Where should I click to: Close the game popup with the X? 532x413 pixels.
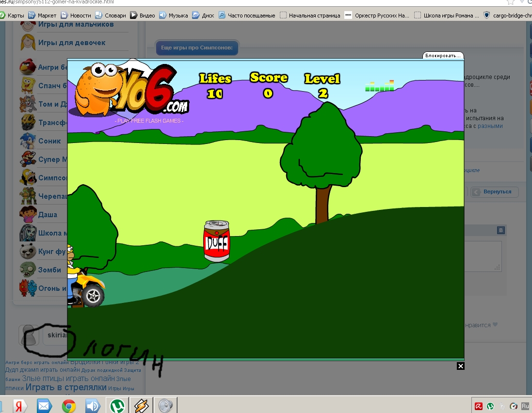[460, 366]
